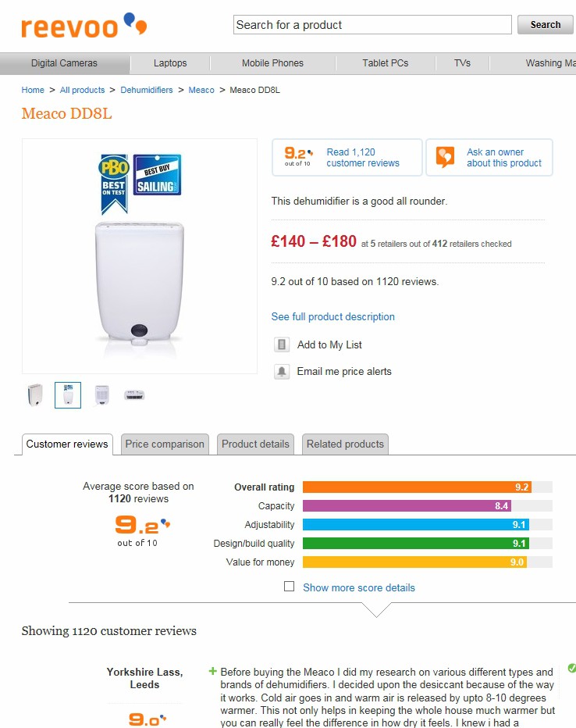Open the Price comparison tab
The image size is (576, 728).
click(x=165, y=444)
